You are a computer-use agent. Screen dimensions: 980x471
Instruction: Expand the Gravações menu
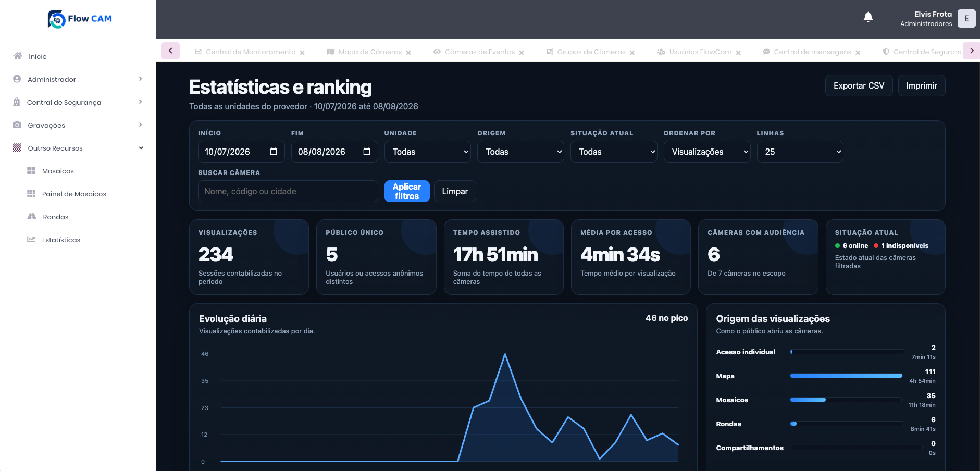click(x=141, y=125)
